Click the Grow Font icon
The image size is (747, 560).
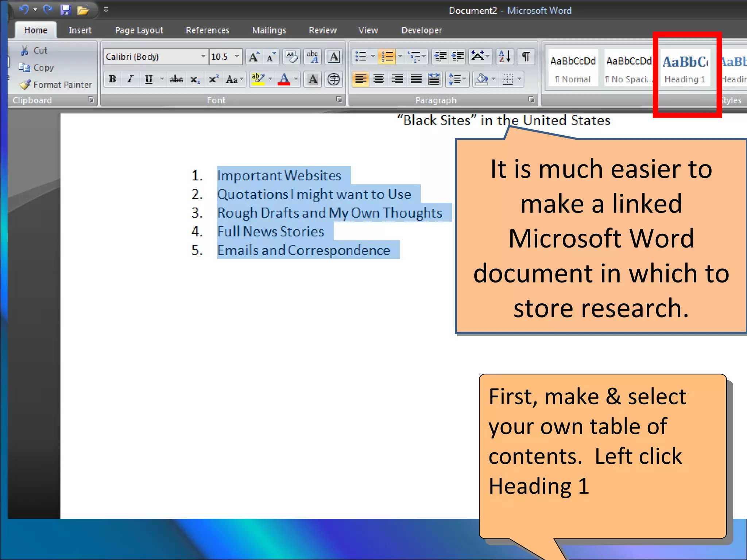tap(254, 57)
